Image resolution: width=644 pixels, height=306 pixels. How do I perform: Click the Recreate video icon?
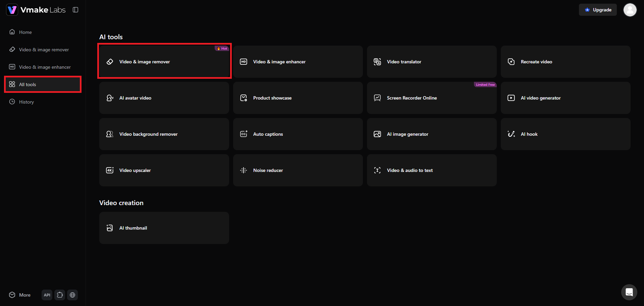click(511, 62)
